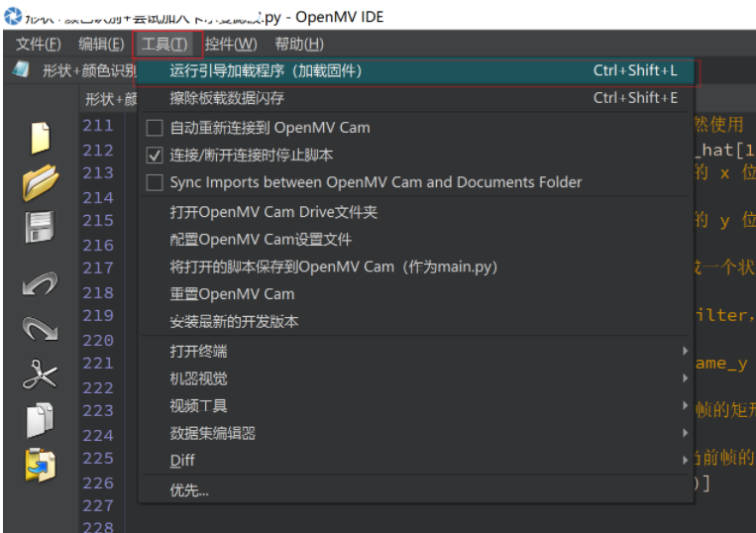Choose 打开OpenMV Cam Drive文件夹
The image size is (756, 533).
[415, 212]
